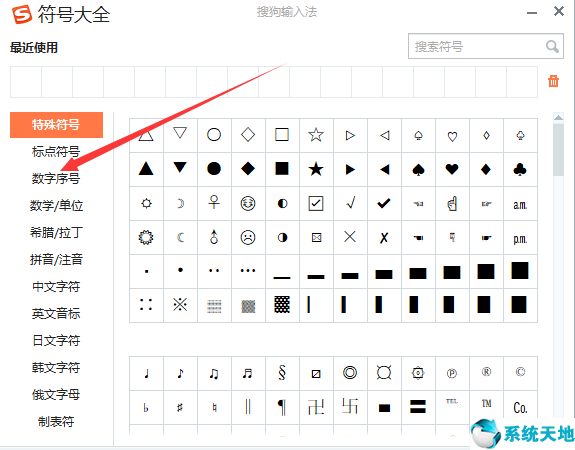Switch to 数字序号 category

tap(56, 179)
